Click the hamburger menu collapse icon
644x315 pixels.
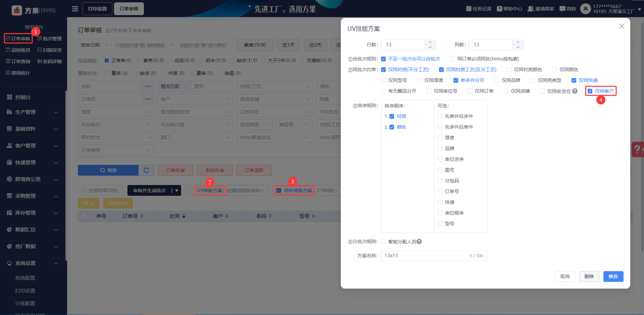click(x=75, y=9)
